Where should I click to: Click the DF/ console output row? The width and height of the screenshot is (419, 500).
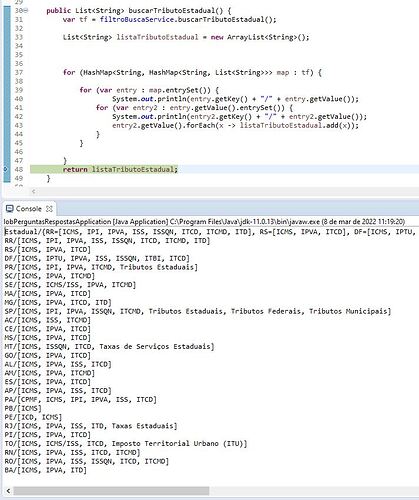[x=97, y=258]
